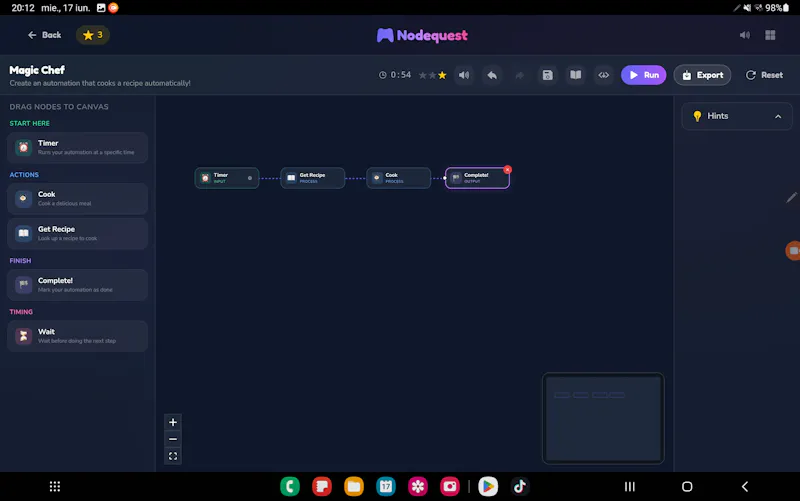Go back using the Back button
The width and height of the screenshot is (800, 501).
pyautogui.click(x=44, y=35)
